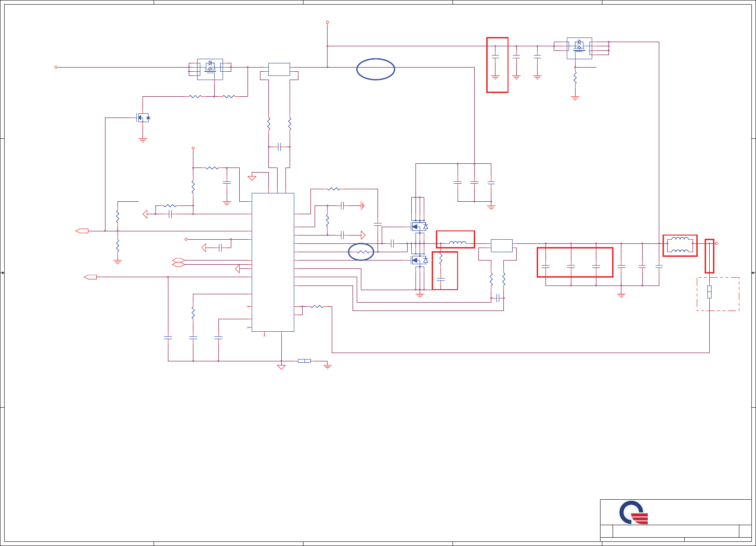Click the tall central controller chip rectangle
Image resolution: width=756 pixels, height=546 pixels.
(273, 262)
